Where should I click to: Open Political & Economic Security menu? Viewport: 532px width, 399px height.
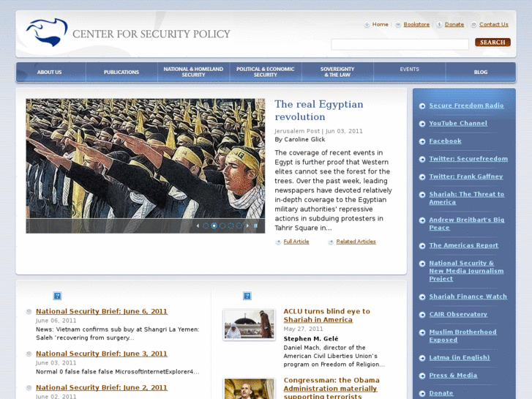[266, 72]
